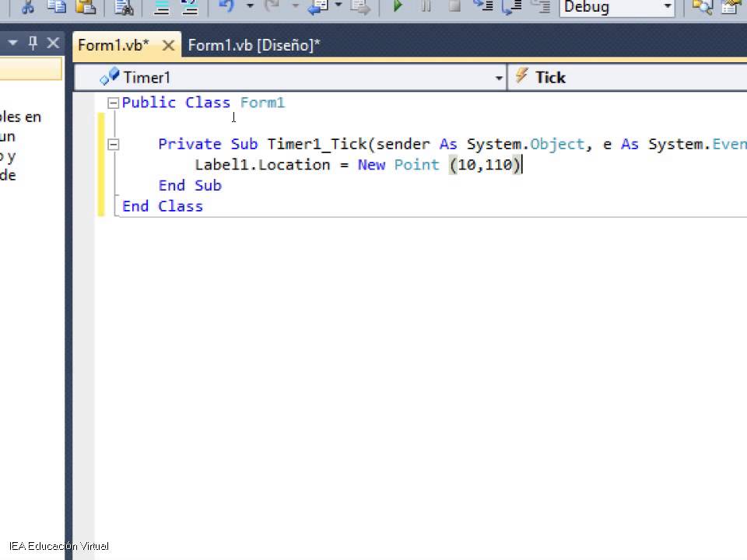Close the Form1.vb* tab

168,46
